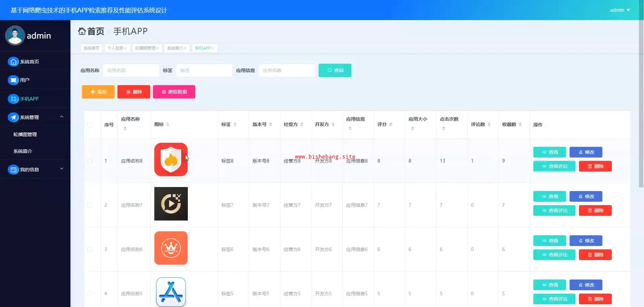The image size is (644, 307).
Task: Open 轮播图管理 in the sidebar submenu
Action: (25, 134)
